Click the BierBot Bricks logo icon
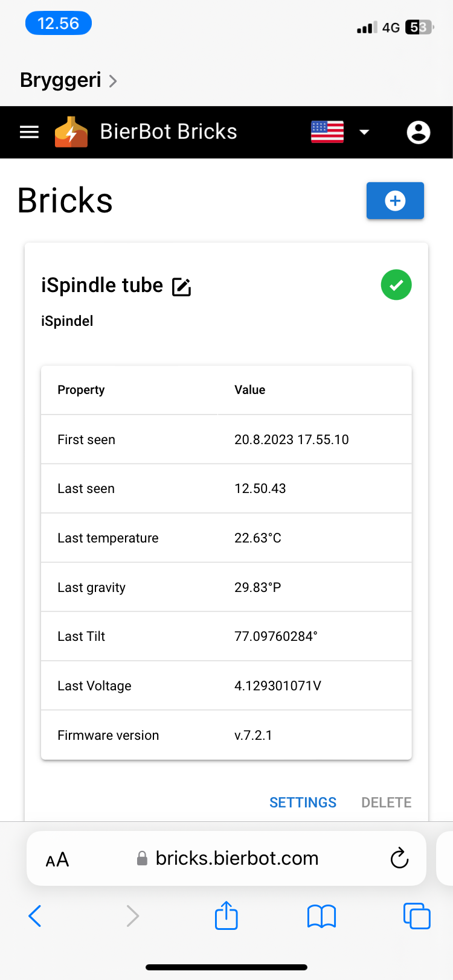Screen dimensions: 453x980 point(71,132)
